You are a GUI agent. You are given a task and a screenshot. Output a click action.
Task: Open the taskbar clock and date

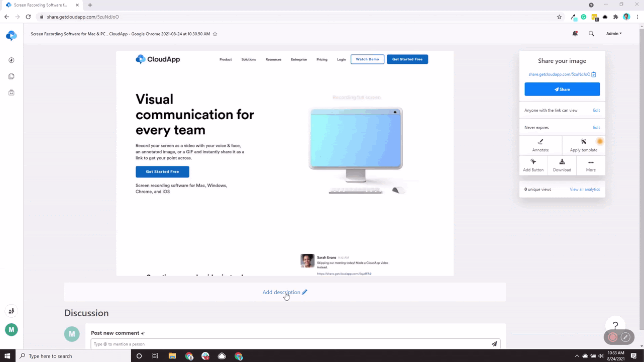coord(616,356)
